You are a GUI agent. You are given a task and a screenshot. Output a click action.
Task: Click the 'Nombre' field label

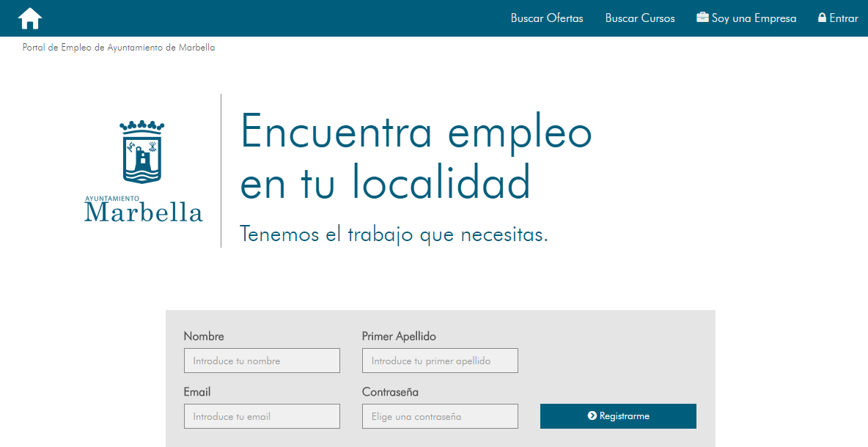point(204,336)
